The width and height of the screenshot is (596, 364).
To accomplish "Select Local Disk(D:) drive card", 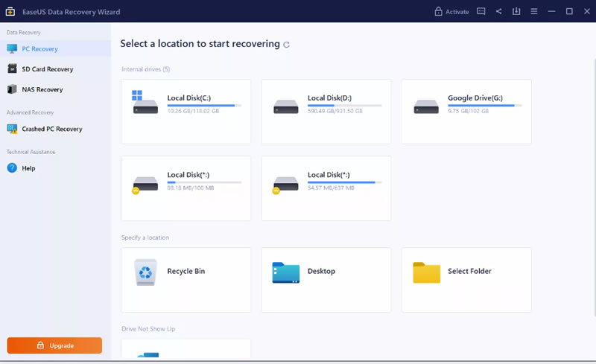I will tap(326, 112).
